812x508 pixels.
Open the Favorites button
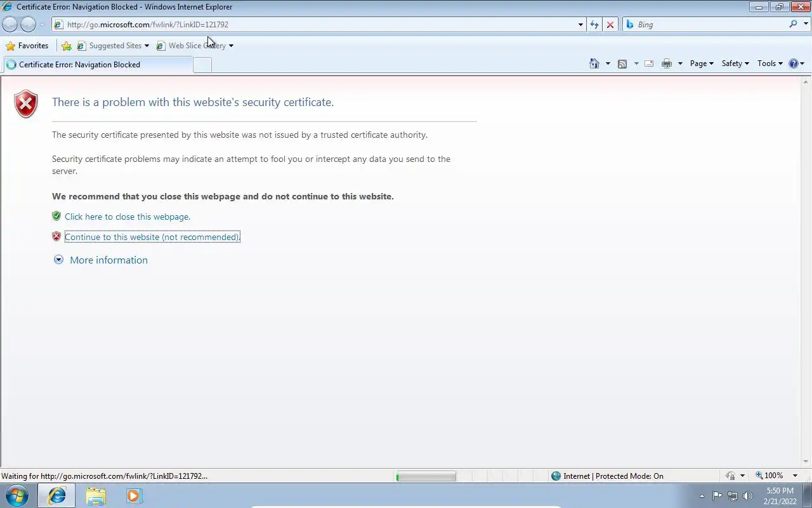(x=27, y=46)
